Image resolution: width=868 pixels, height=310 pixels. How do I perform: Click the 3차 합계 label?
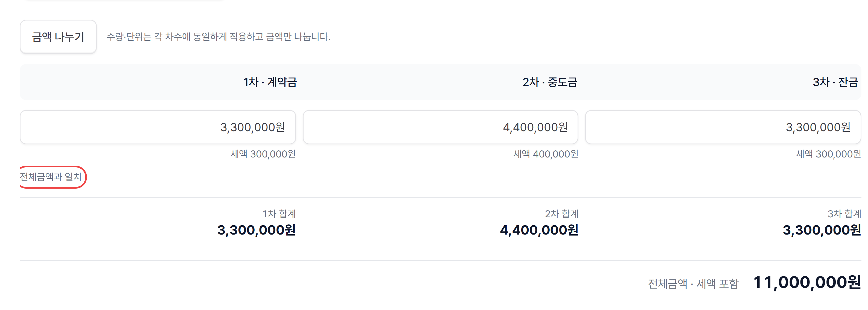point(844,214)
